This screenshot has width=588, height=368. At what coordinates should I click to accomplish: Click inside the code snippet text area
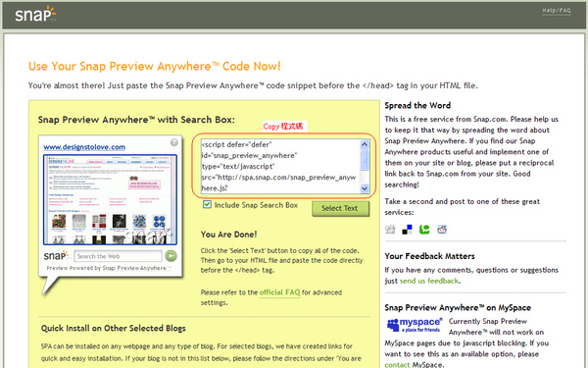pyautogui.click(x=280, y=166)
